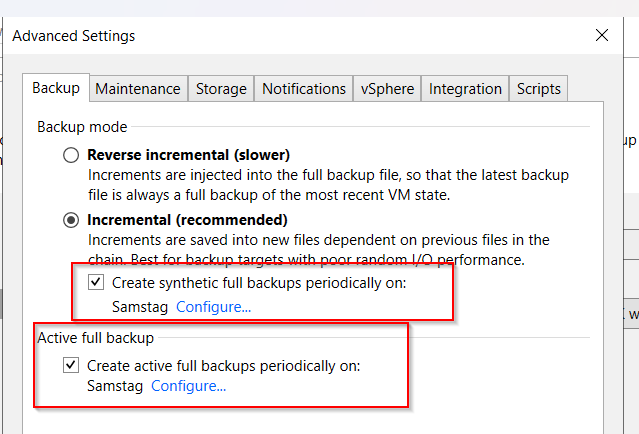The width and height of the screenshot is (639, 434).
Task: Select Reverse incremental (slower) radio button
Action: [71, 155]
